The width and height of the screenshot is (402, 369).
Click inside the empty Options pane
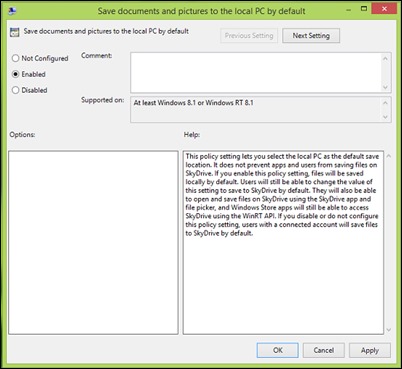tap(93, 243)
